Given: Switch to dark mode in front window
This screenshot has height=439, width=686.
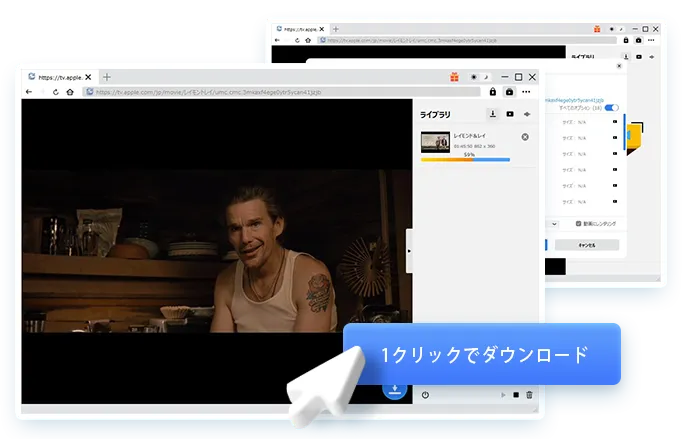Looking at the screenshot, I should tap(486, 77).
